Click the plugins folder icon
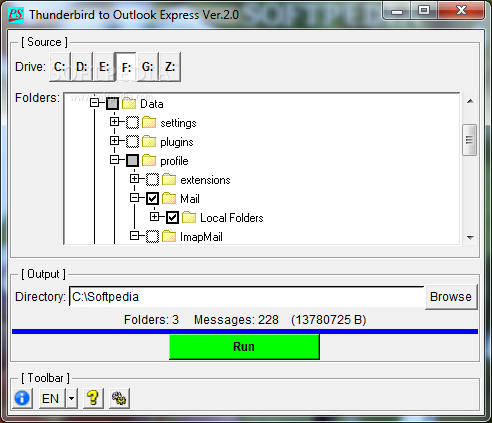Screen dimensions: 492x423 (149, 142)
